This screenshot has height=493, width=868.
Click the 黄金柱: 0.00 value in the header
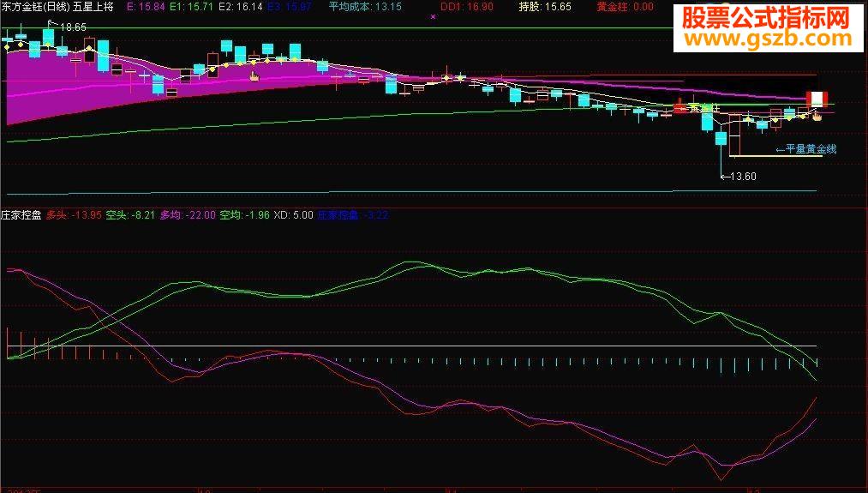point(625,7)
